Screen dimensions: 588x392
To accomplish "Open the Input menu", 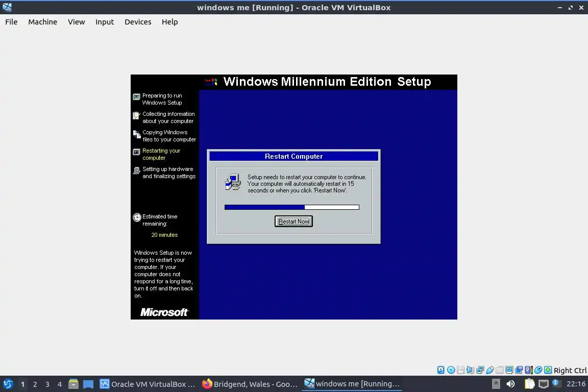I will coord(105,22).
